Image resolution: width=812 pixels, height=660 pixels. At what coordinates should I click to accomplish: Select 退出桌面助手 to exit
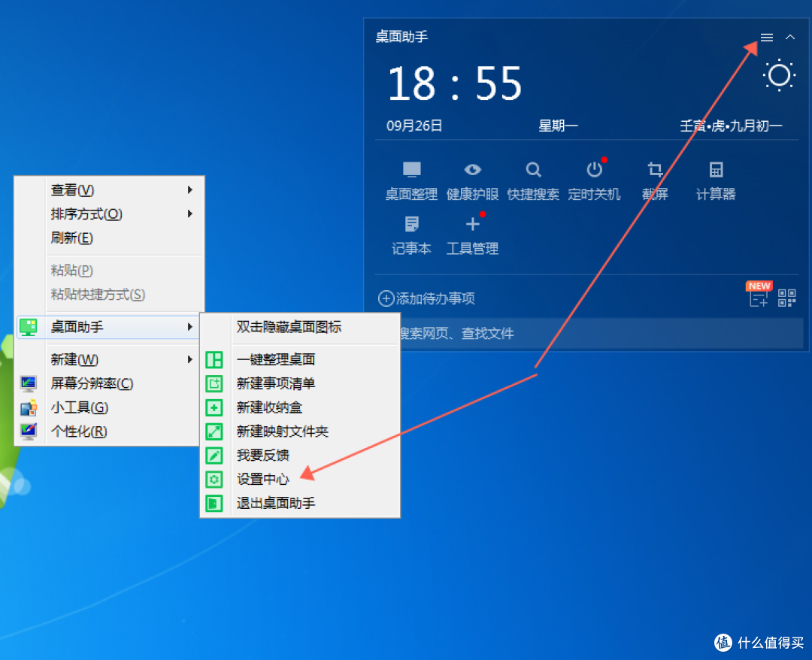click(x=300, y=503)
